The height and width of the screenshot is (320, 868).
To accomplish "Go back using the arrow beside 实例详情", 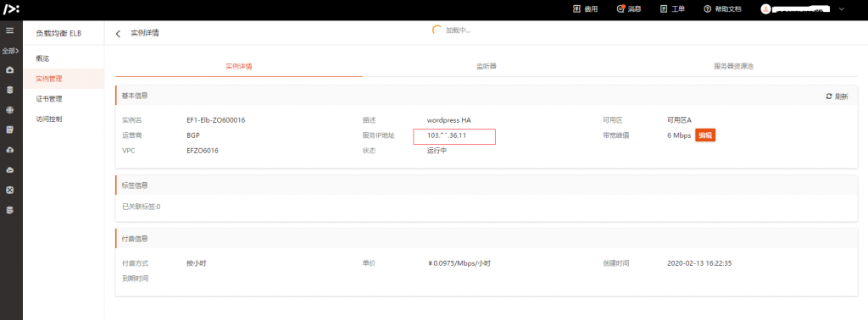I will click(x=118, y=34).
